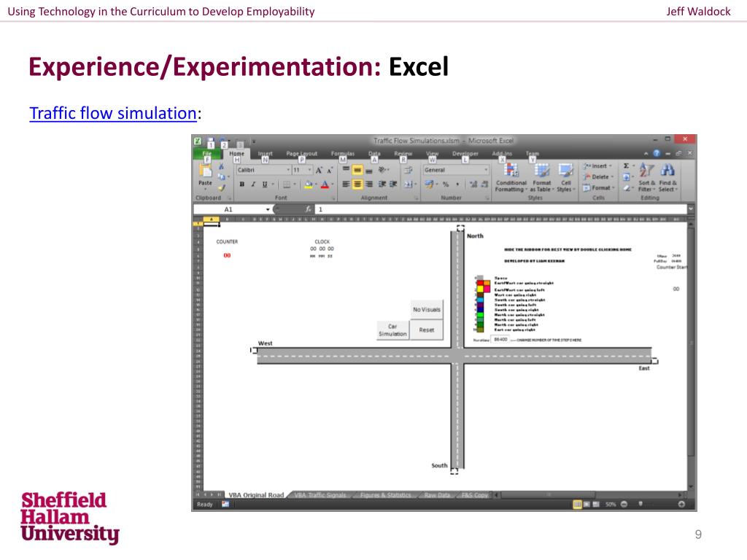The image size is (747, 560).
Task: Open the Traffic flow simulation hyperlink
Action: tap(113, 113)
